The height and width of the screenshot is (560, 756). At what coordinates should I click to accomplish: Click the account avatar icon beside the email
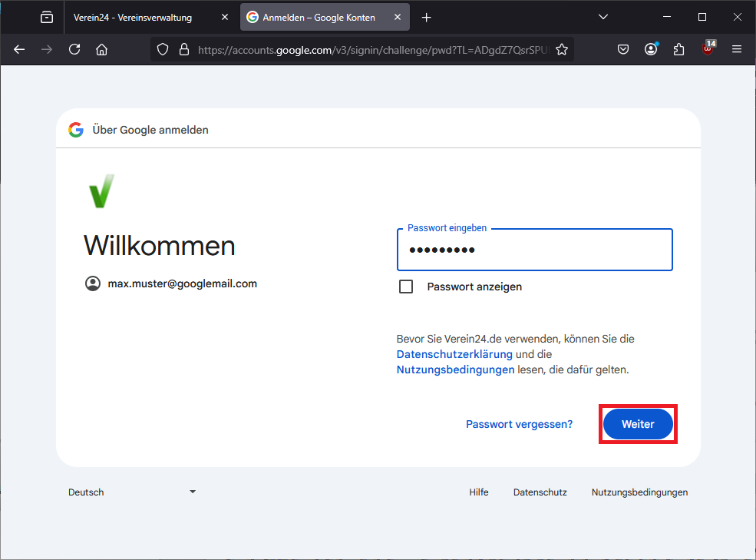coord(93,283)
